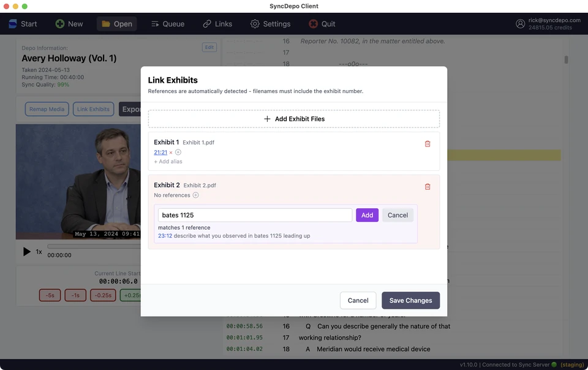The width and height of the screenshot is (588, 370).
Task: Click the video progress slider
Action: [94, 246]
